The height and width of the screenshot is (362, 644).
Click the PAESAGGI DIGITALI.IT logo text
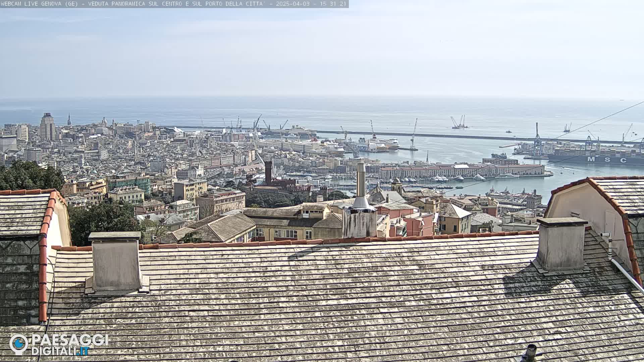pos(70,345)
